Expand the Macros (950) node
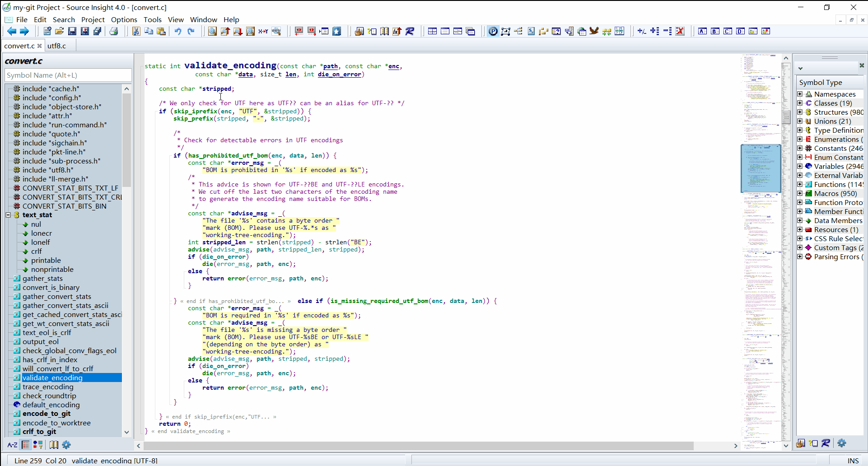868x466 pixels. point(800,193)
